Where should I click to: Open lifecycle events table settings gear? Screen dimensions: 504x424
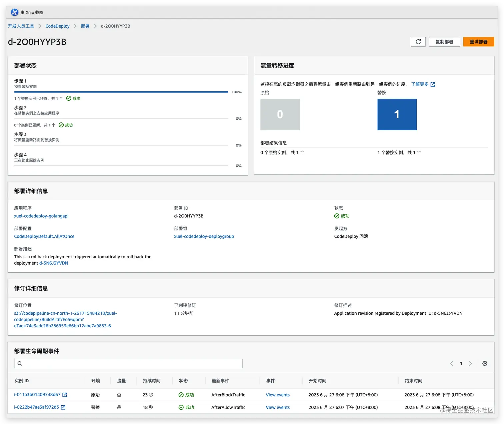485,363
